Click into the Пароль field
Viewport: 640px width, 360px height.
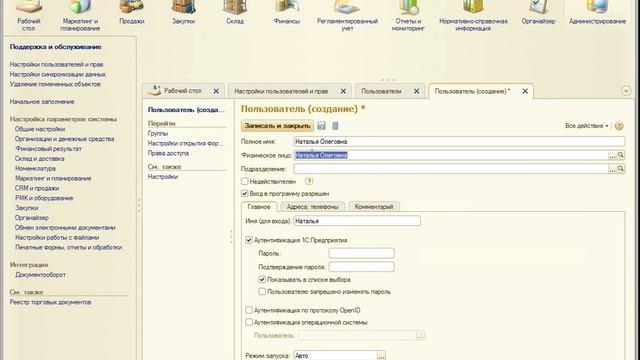[362, 253]
